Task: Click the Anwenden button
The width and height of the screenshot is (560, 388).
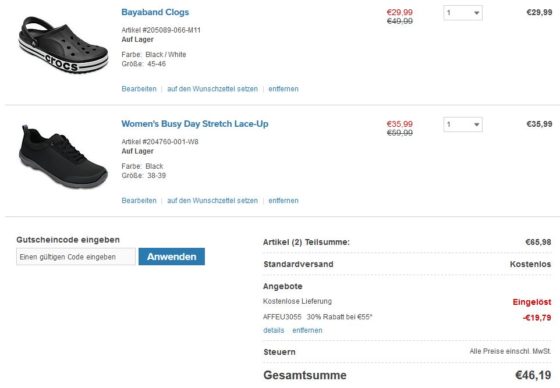Action: [172, 257]
